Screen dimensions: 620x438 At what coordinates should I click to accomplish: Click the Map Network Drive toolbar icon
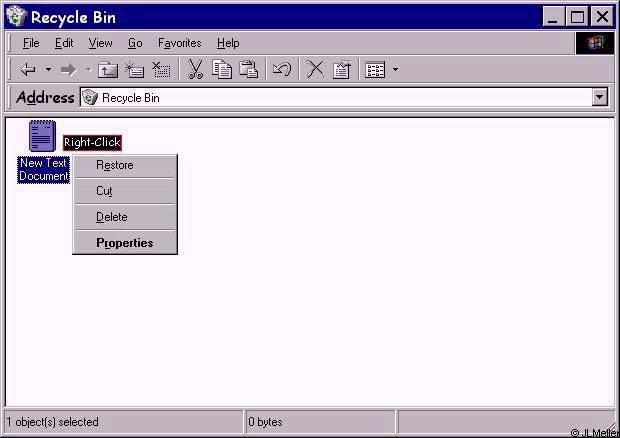pyautogui.click(x=134, y=70)
